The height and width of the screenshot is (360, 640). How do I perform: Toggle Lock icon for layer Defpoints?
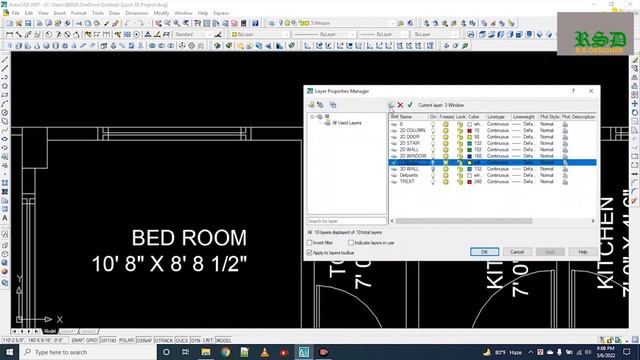pyautogui.click(x=460, y=175)
